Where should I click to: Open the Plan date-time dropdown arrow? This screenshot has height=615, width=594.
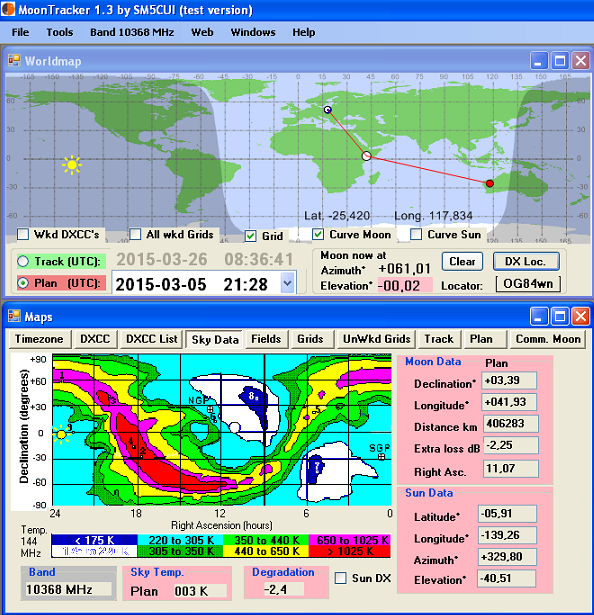(288, 283)
